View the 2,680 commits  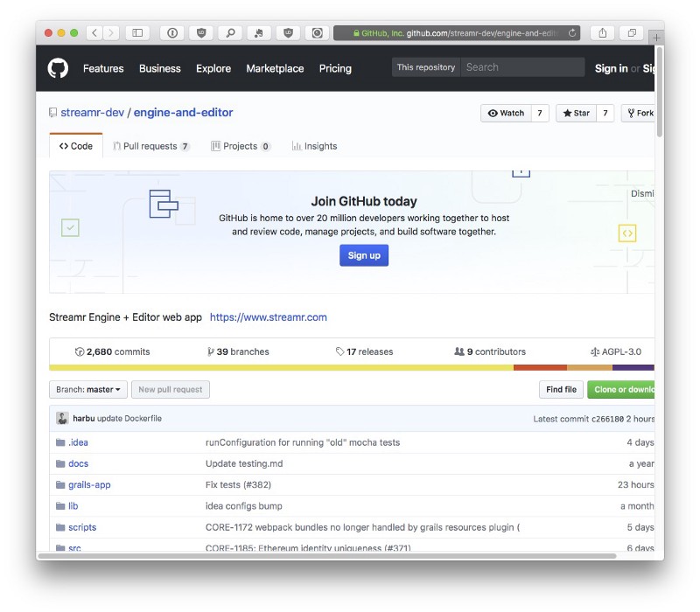(x=113, y=351)
